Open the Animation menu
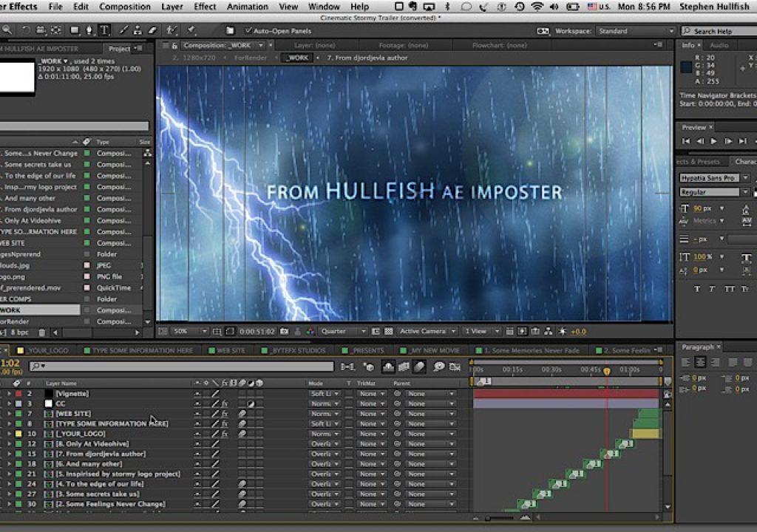The width and height of the screenshot is (757, 532). click(247, 6)
